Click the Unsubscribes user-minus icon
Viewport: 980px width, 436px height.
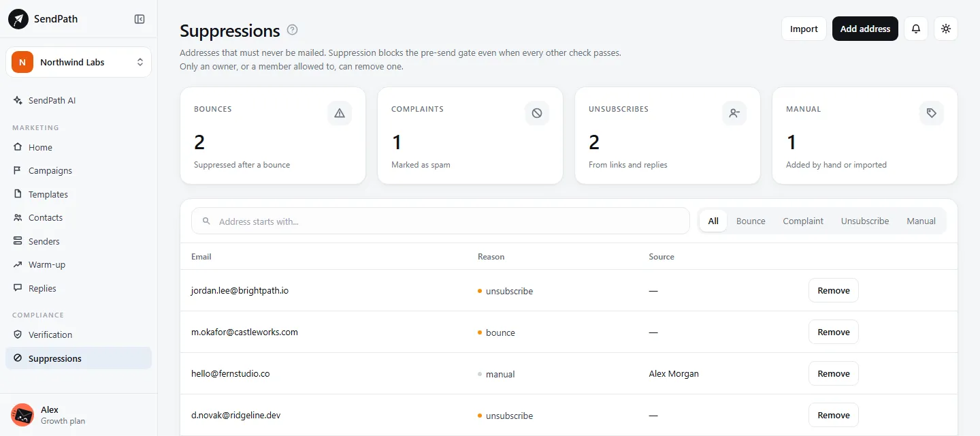click(734, 113)
